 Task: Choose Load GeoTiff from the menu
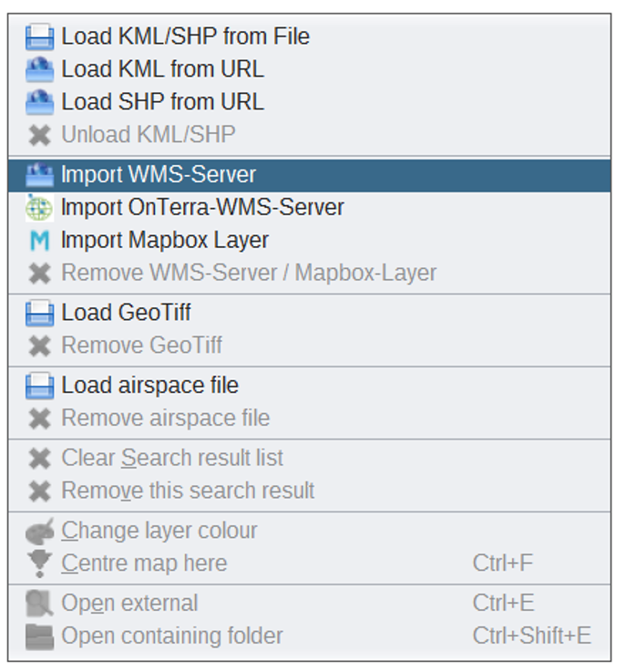pos(126,314)
